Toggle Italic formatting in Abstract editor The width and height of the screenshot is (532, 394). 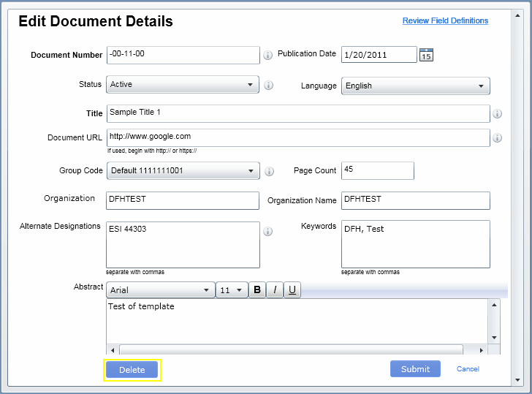(x=275, y=290)
